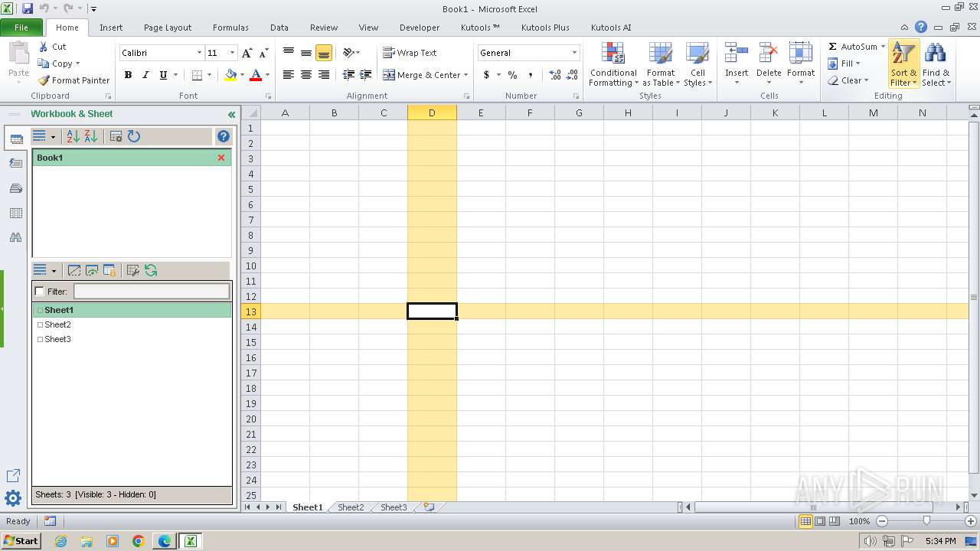This screenshot has height=551, width=980.
Task: Click the Increase Decimal icon
Action: 555,75
